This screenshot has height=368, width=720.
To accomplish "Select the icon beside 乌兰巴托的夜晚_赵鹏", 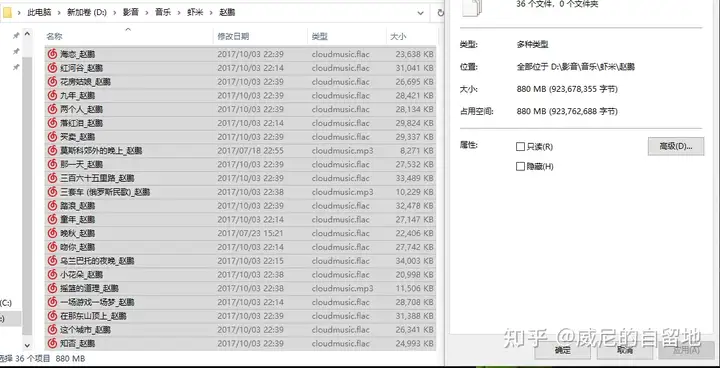I will (52, 261).
